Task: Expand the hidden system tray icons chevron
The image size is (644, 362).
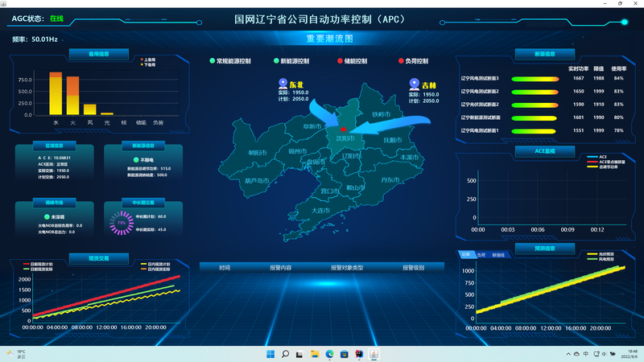Action: point(568,354)
